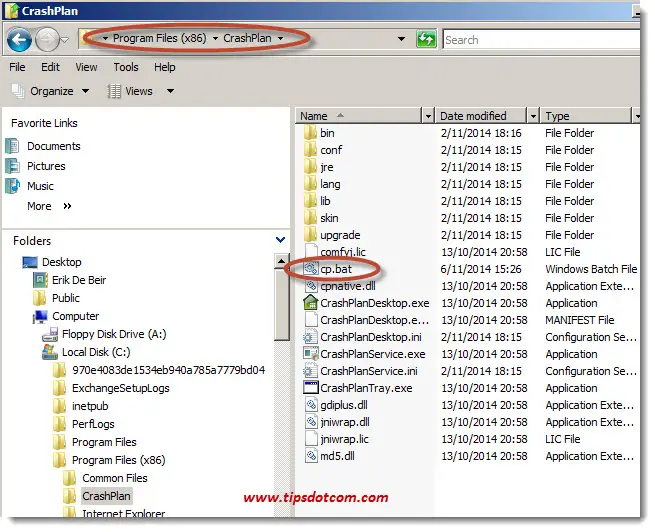Select jniwrap.lic file icon

311,439
